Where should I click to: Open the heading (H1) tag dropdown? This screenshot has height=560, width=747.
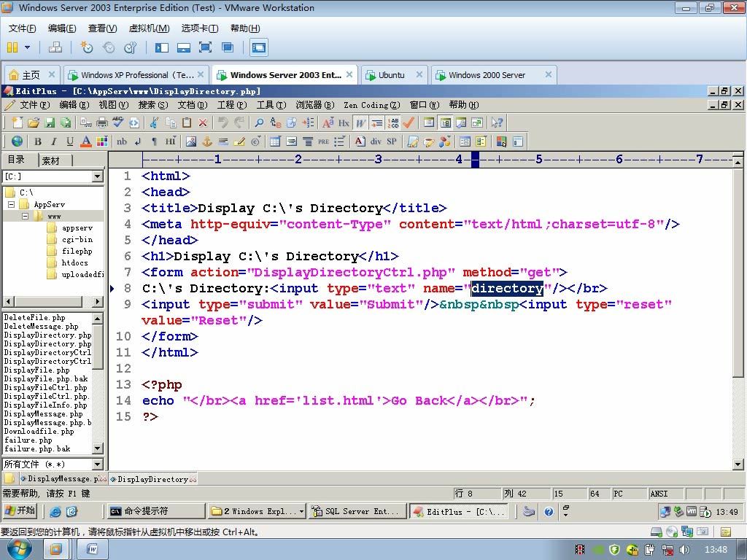171,141
